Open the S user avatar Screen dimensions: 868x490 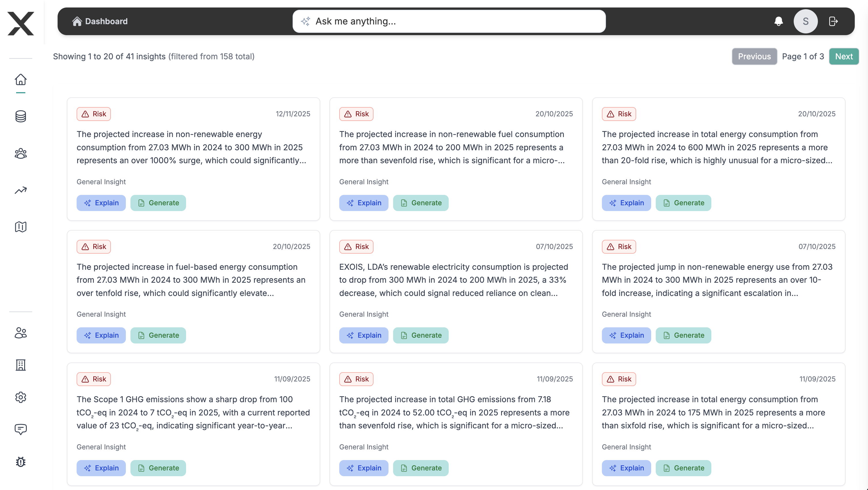tap(805, 21)
